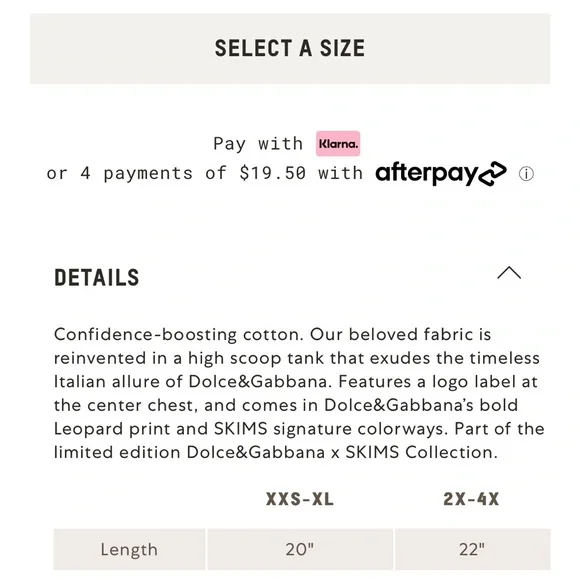Click the Length row label cell
Screen dimensions: 580x580
[x=129, y=549]
